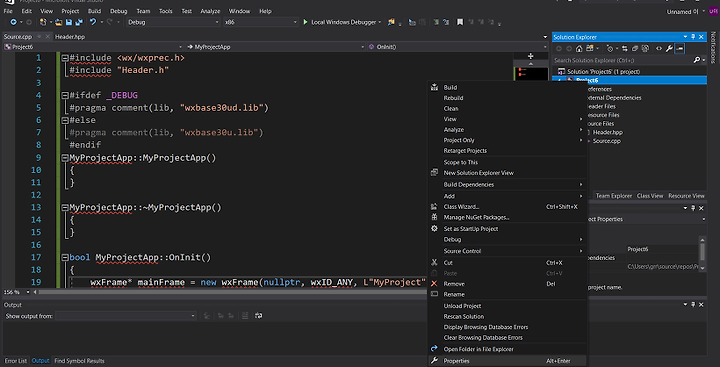Open the Show output from dropdown
Image resolution: width=720 pixels, height=367 pixels.
[126, 316]
